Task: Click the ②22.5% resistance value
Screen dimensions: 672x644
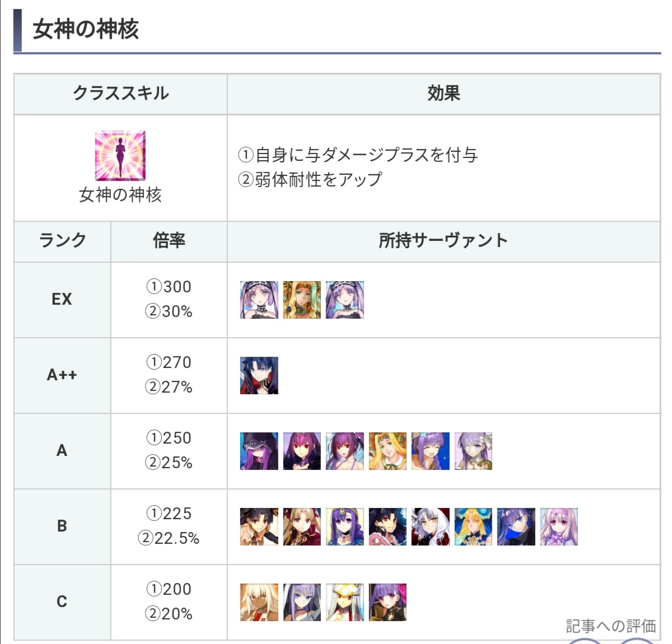Action: 169,538
